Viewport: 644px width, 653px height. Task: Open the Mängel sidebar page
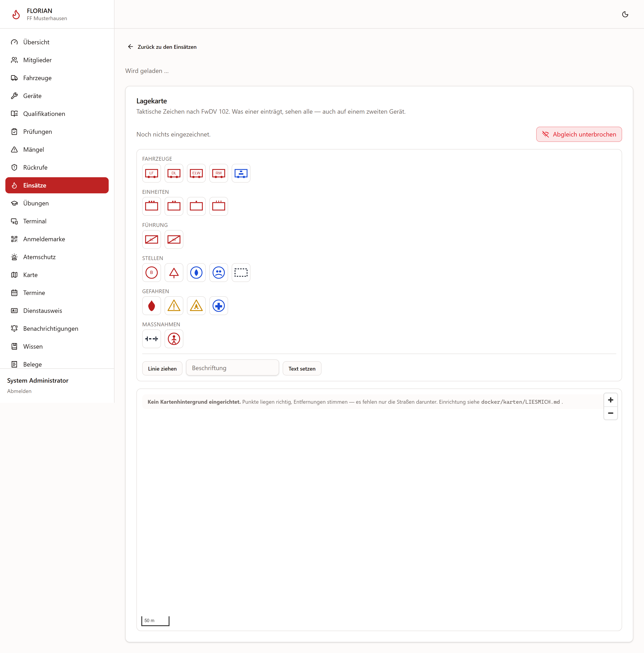pyautogui.click(x=57, y=150)
